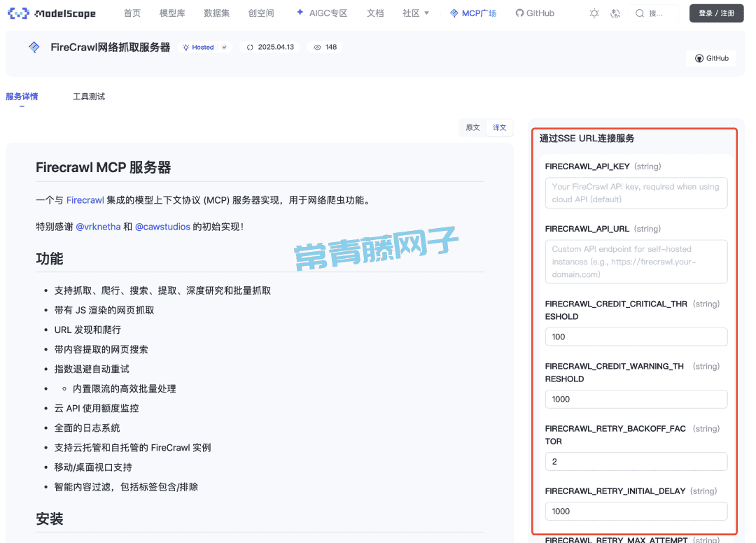Image resolution: width=756 pixels, height=543 pixels.
Task: Click the update date refresh icon
Action: click(x=250, y=47)
